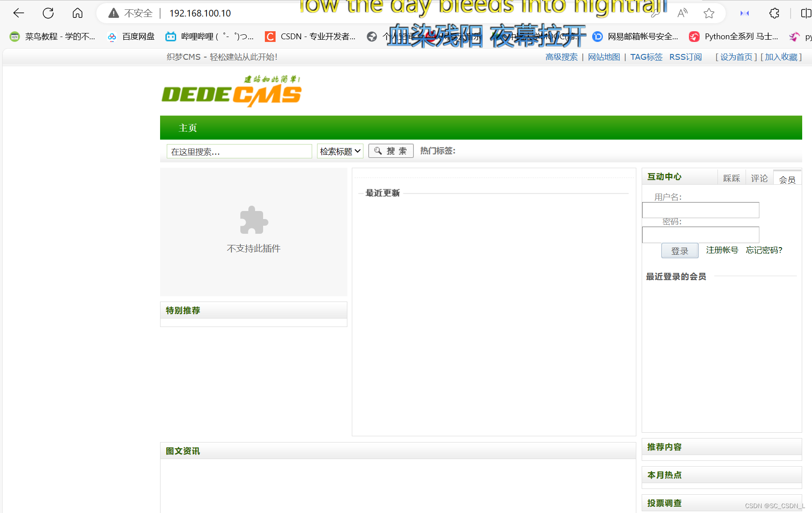Open RSS订阅 link
The width and height of the screenshot is (812, 513).
coord(685,57)
